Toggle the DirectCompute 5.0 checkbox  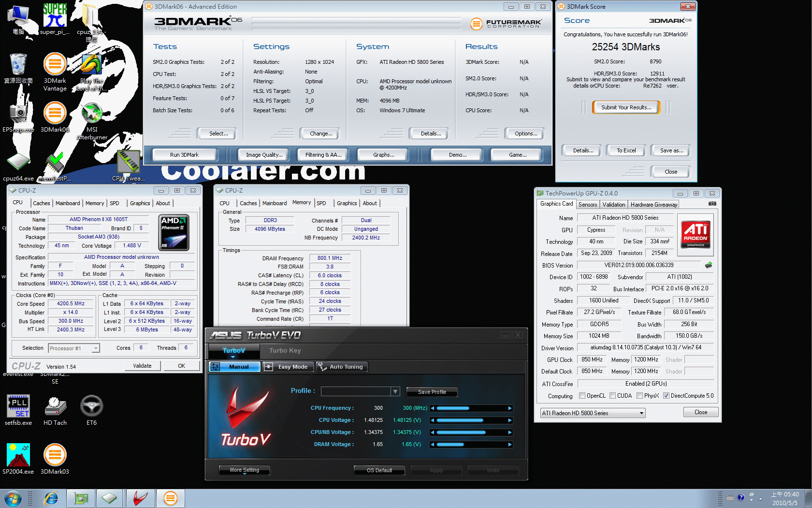coord(666,396)
